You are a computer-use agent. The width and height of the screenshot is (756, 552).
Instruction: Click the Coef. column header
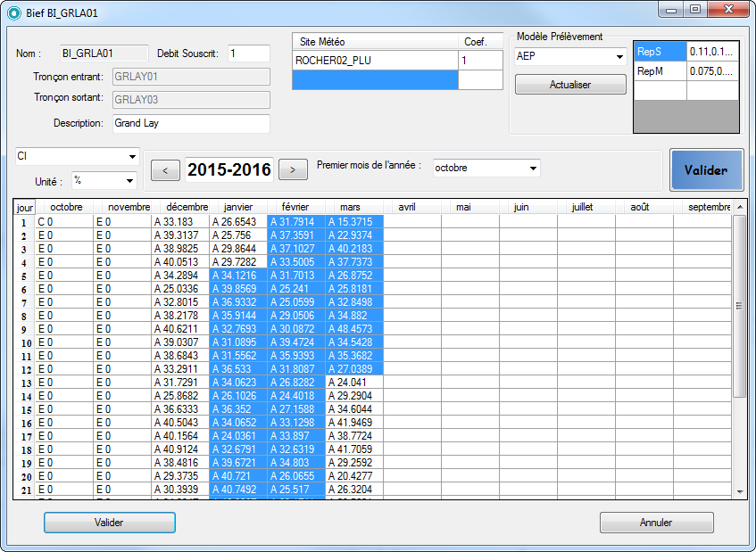(480, 42)
